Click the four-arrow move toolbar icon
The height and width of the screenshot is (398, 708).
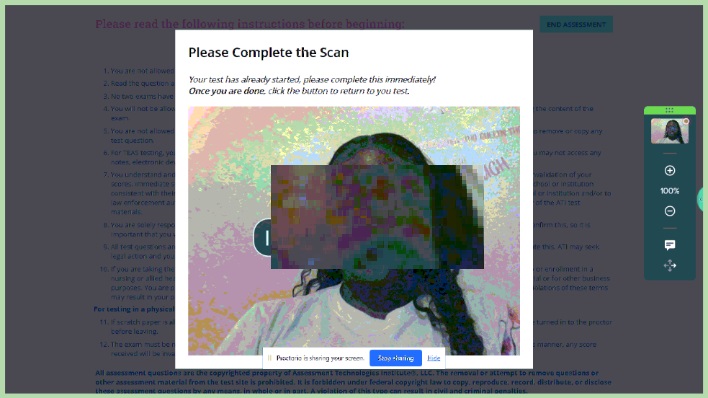tap(670, 266)
